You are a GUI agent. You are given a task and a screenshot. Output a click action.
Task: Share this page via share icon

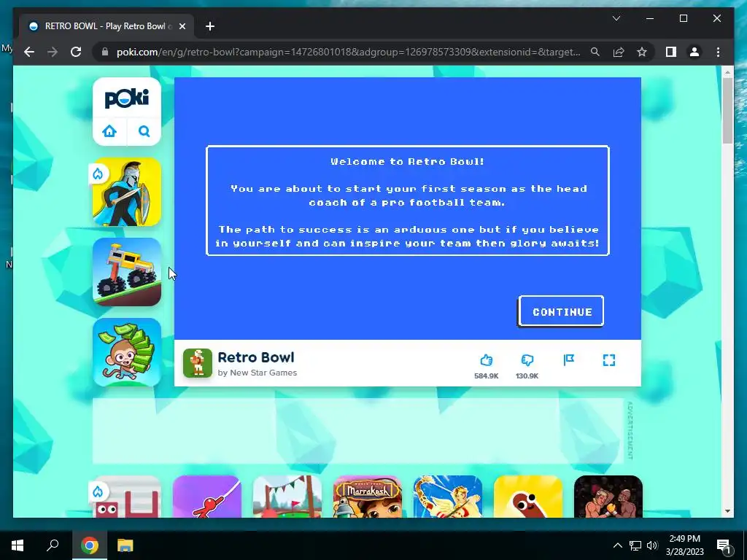619,52
